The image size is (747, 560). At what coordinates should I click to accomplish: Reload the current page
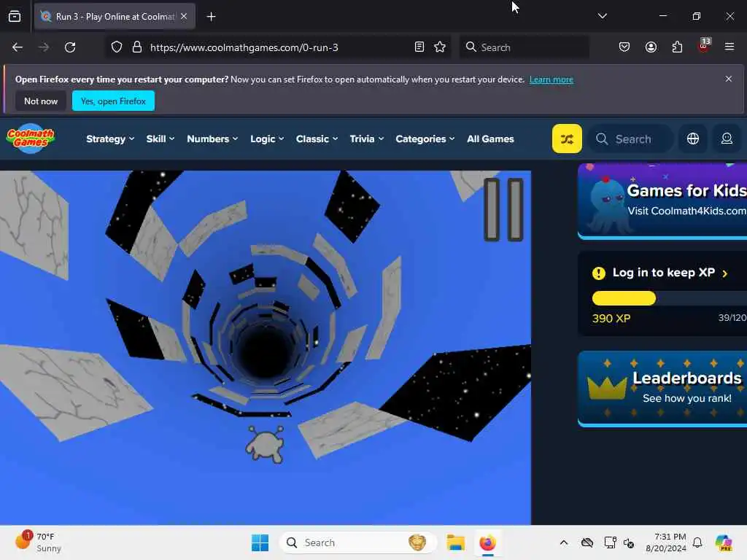pos(70,47)
